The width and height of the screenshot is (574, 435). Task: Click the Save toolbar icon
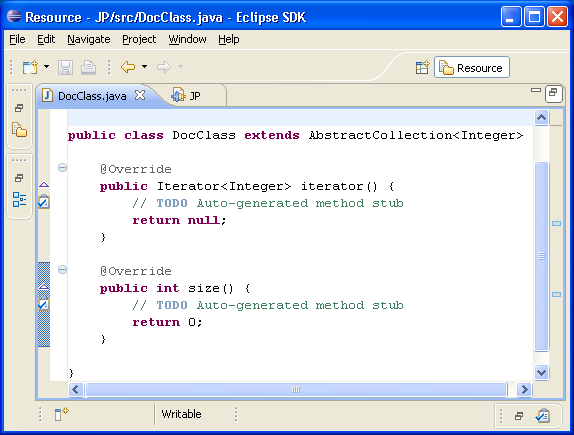click(x=66, y=67)
